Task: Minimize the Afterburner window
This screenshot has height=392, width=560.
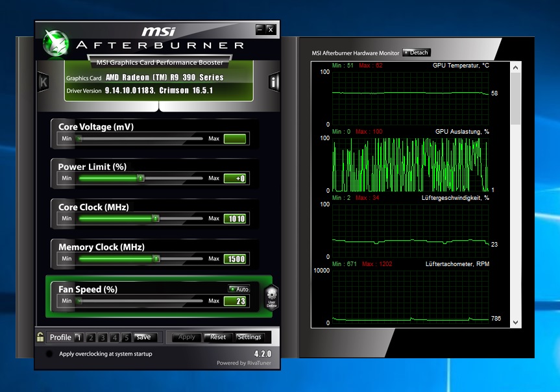Action: [260, 29]
